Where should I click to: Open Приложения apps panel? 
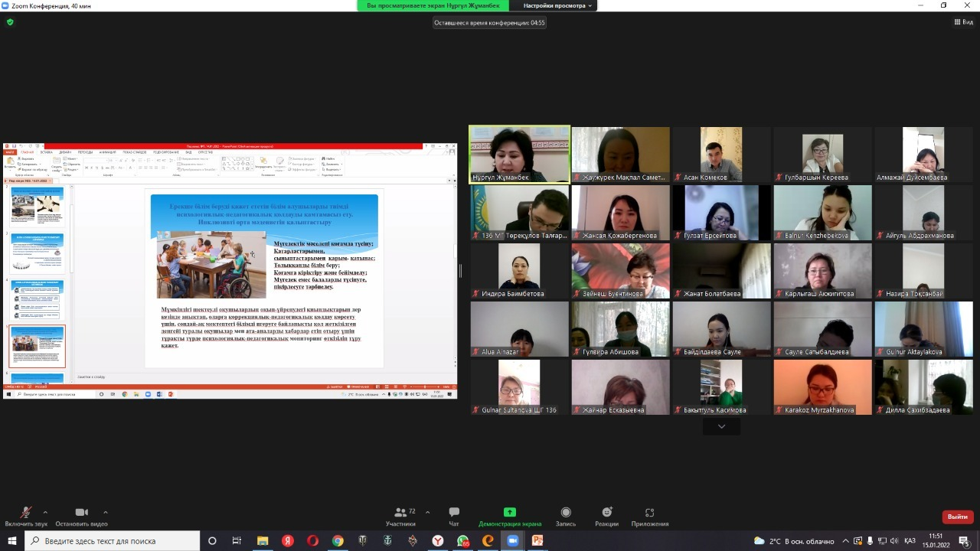(649, 516)
